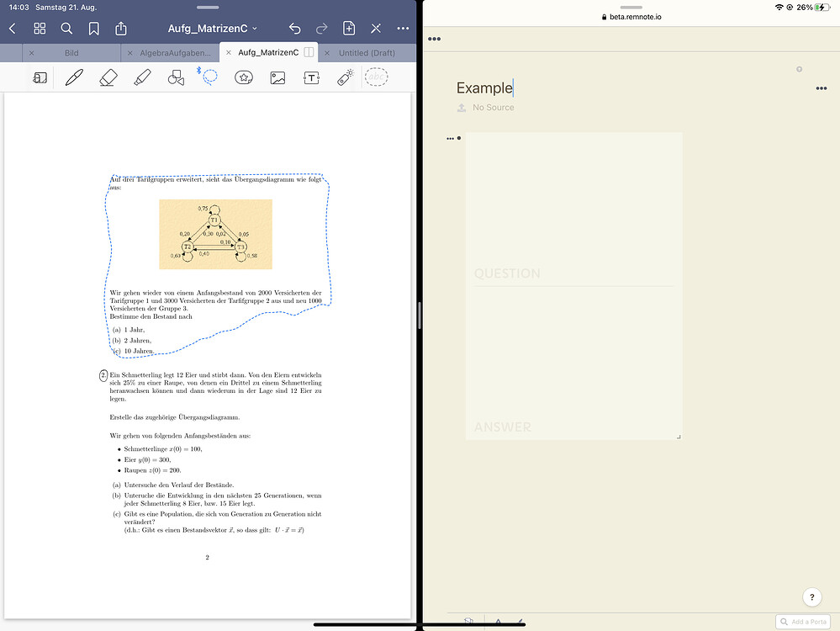Image resolution: width=840 pixels, height=631 pixels.
Task: Select the Text box tool
Action: click(312, 77)
